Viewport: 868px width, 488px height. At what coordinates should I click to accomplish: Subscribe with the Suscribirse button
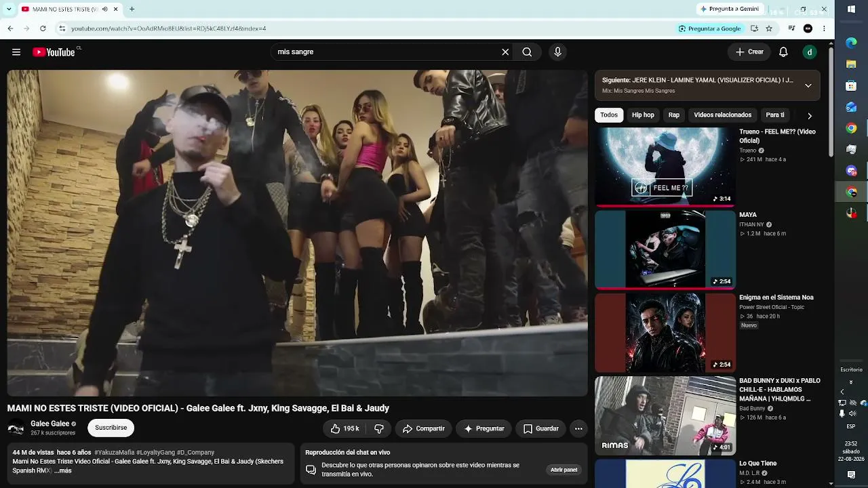pyautogui.click(x=111, y=428)
